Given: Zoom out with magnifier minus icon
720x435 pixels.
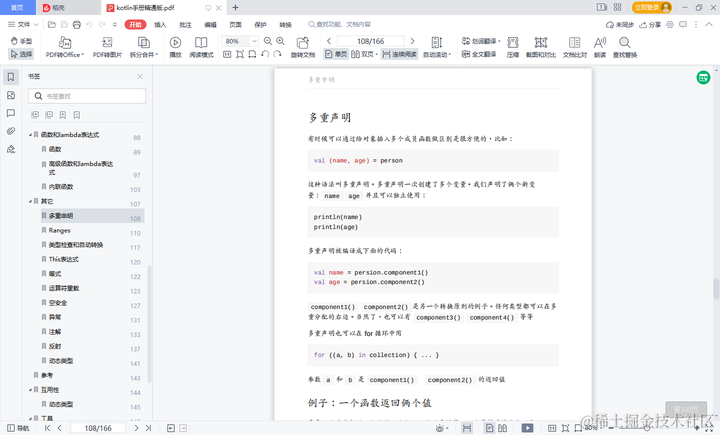Looking at the screenshot, I should click(268, 41).
